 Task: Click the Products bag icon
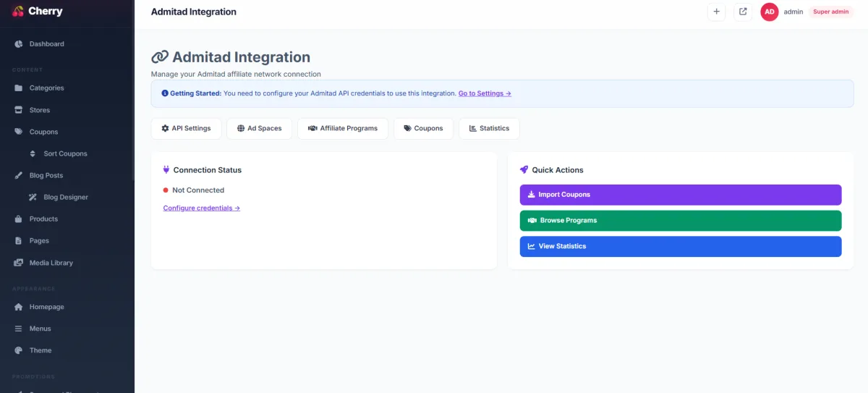(x=19, y=219)
